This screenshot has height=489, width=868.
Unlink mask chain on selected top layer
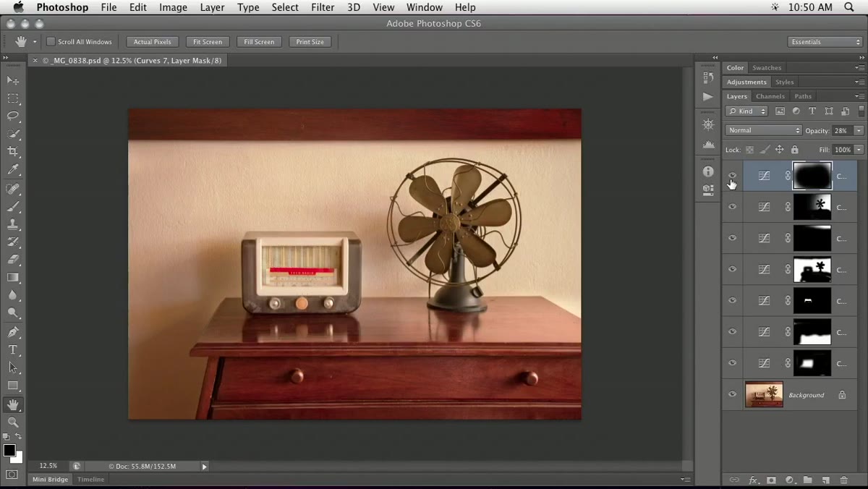point(788,176)
